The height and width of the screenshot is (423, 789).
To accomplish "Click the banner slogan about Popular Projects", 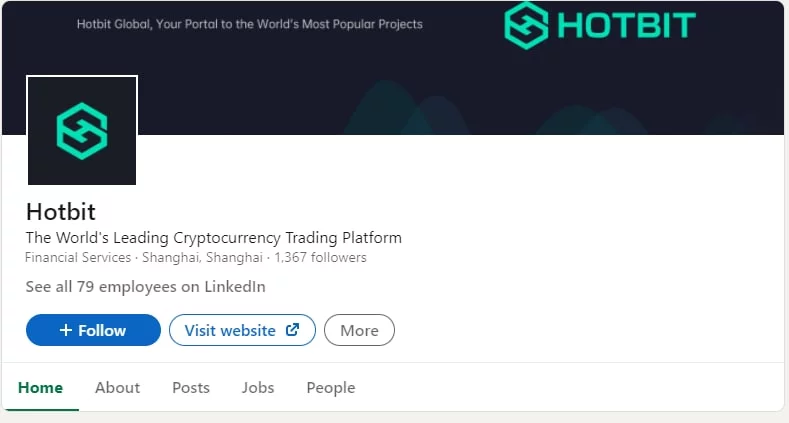I will pos(249,24).
